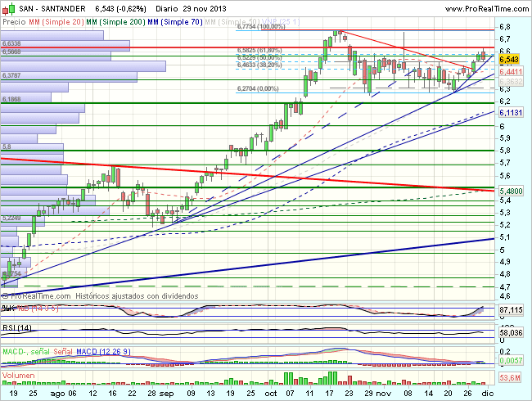Image resolution: width=532 pixels, height=401 pixels.
Task: Click the 87,115 stochastic value
Action: click(x=511, y=309)
